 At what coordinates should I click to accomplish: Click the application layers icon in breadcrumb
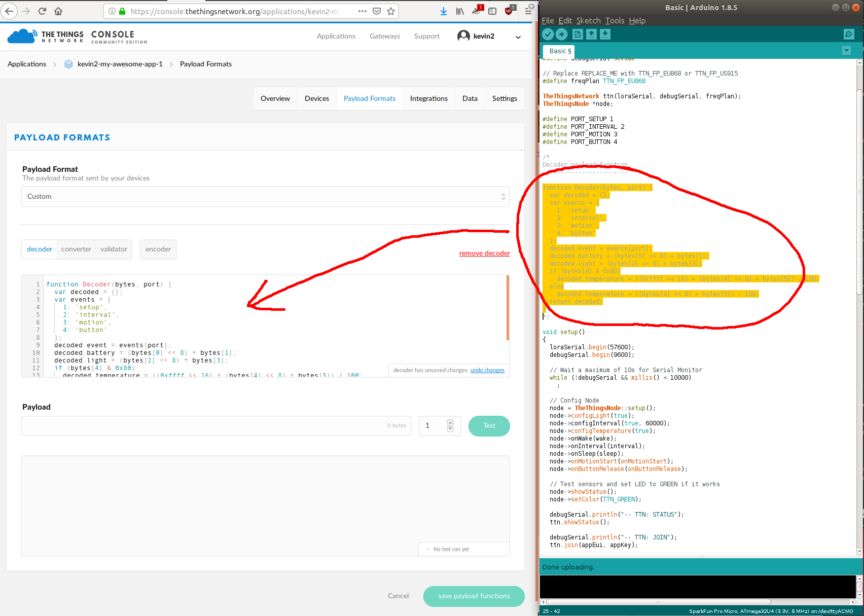point(68,64)
